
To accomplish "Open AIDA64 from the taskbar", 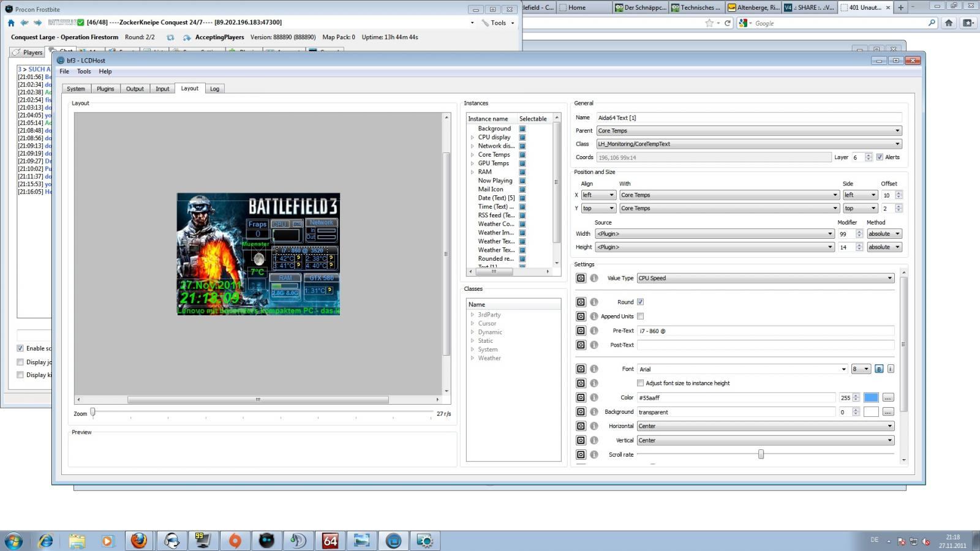I will [x=330, y=541].
